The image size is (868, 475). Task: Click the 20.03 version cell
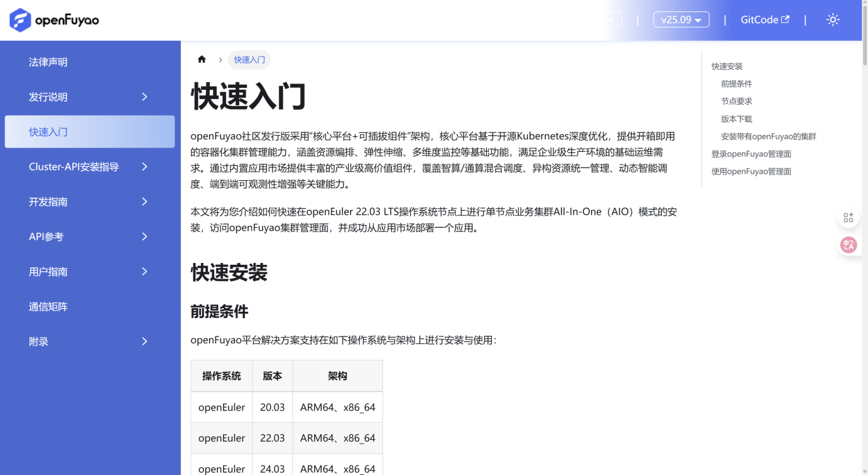(x=273, y=407)
